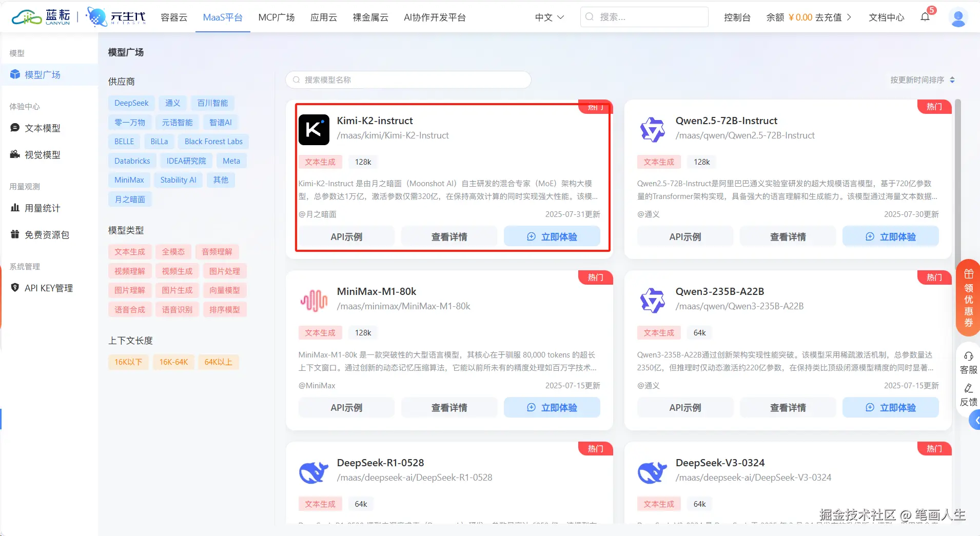Switch to the MCP广场 navigation tab
980x536 pixels.
point(277,17)
